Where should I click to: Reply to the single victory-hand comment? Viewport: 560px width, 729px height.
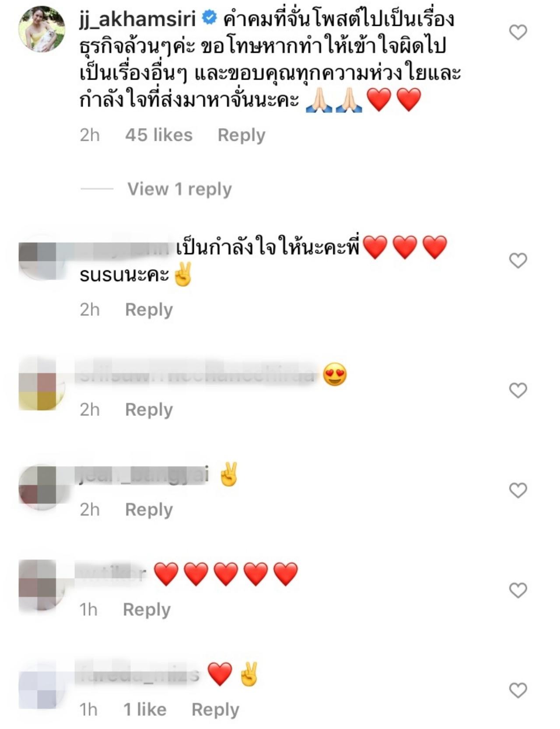149,510
